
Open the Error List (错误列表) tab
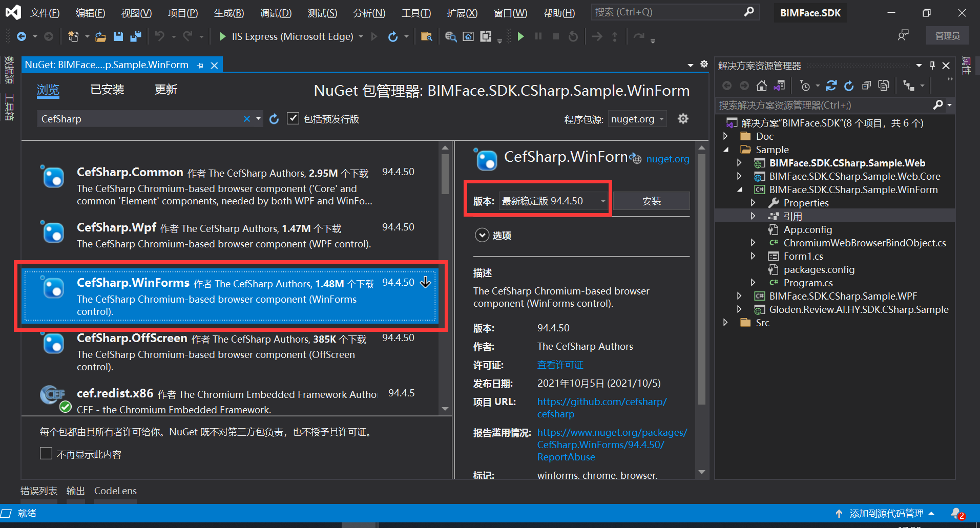pyautogui.click(x=39, y=491)
